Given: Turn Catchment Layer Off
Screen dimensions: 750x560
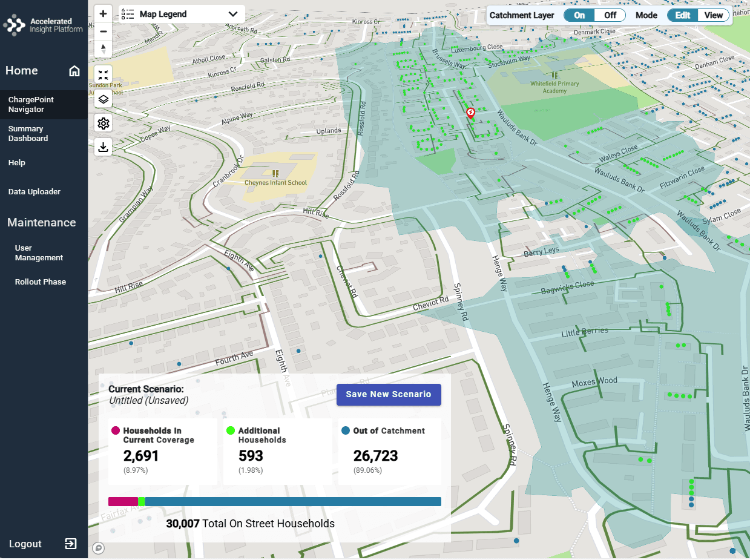Looking at the screenshot, I should pos(610,15).
